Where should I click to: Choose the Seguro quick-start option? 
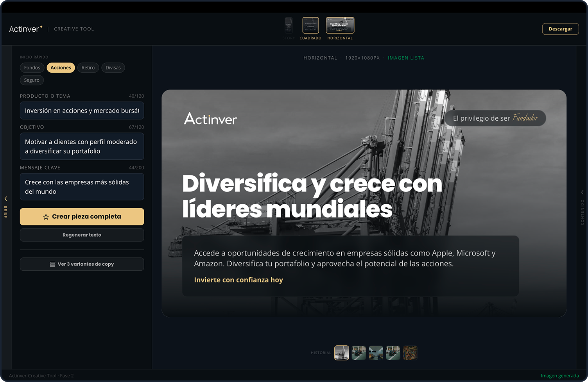pos(32,80)
